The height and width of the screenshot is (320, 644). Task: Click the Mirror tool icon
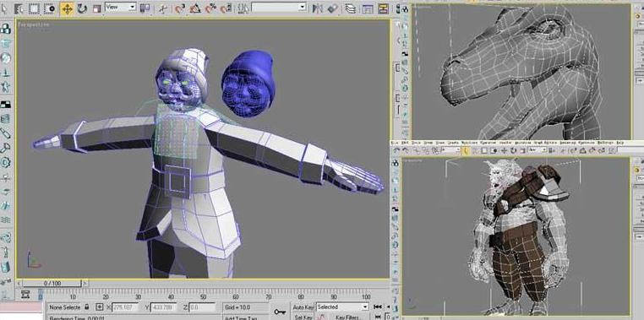coord(318,8)
